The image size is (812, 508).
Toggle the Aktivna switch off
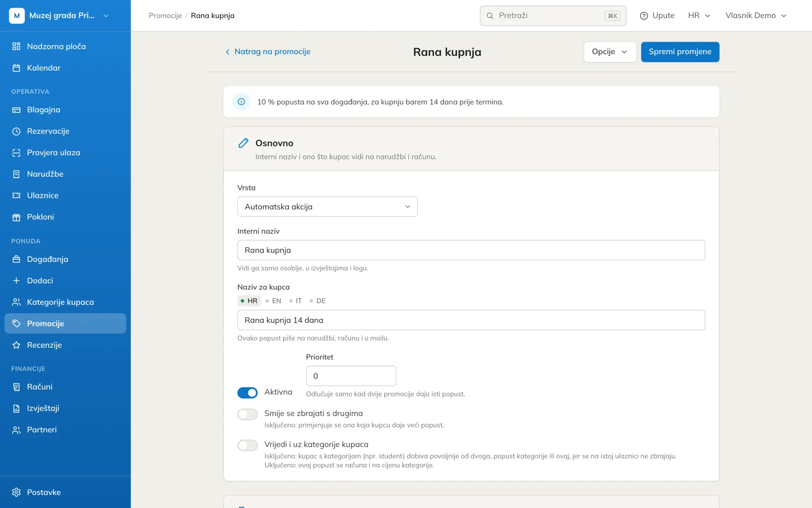[x=247, y=393]
